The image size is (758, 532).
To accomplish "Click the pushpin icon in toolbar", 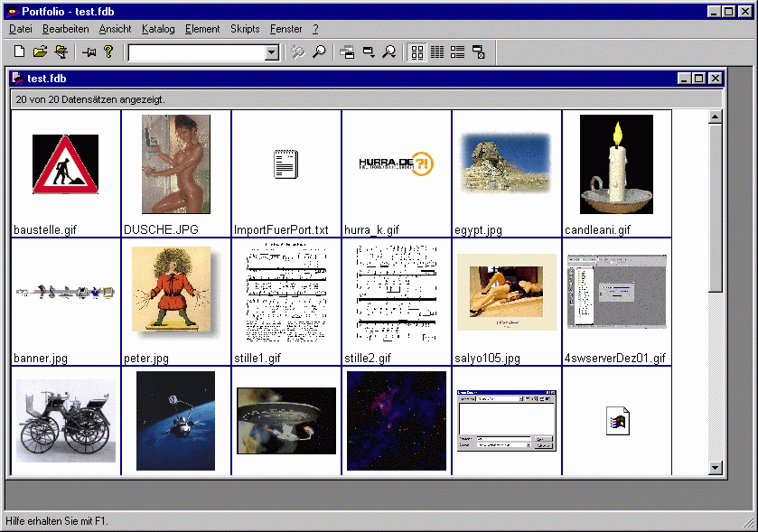I will point(89,52).
